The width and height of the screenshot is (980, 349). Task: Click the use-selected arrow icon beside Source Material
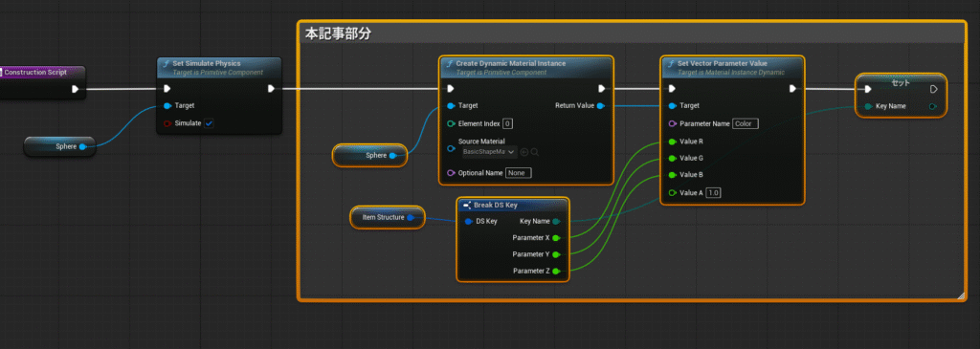click(x=524, y=152)
